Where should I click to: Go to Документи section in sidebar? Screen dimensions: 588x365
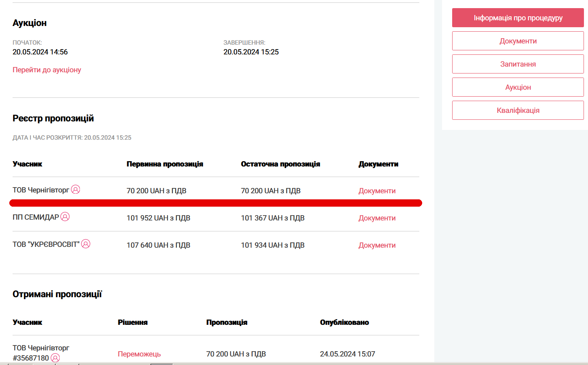518,41
